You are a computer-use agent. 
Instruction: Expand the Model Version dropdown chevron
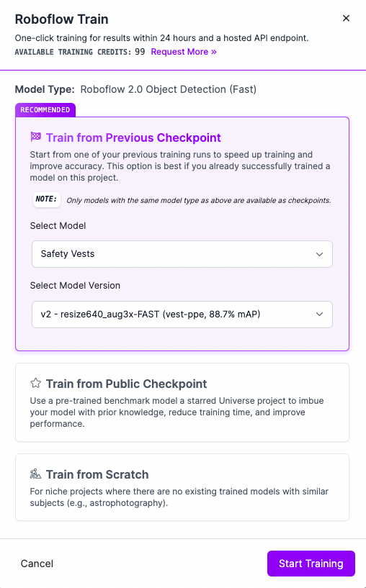click(x=319, y=315)
